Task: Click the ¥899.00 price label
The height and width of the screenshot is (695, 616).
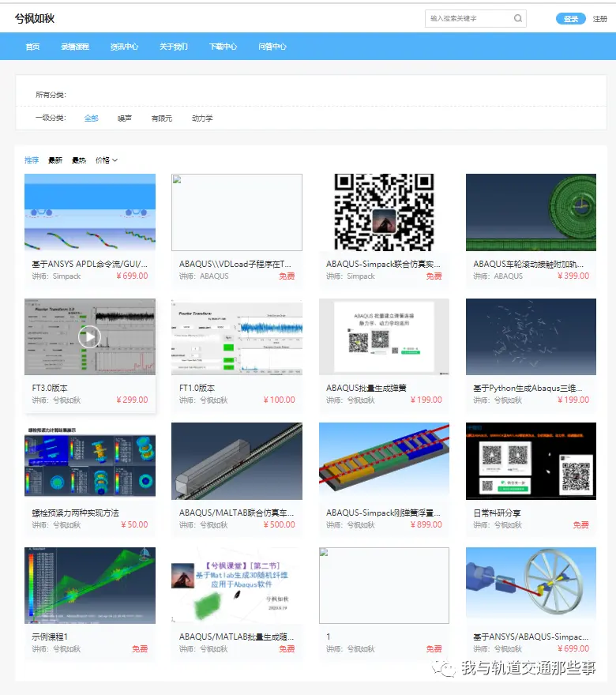Action: click(x=426, y=524)
